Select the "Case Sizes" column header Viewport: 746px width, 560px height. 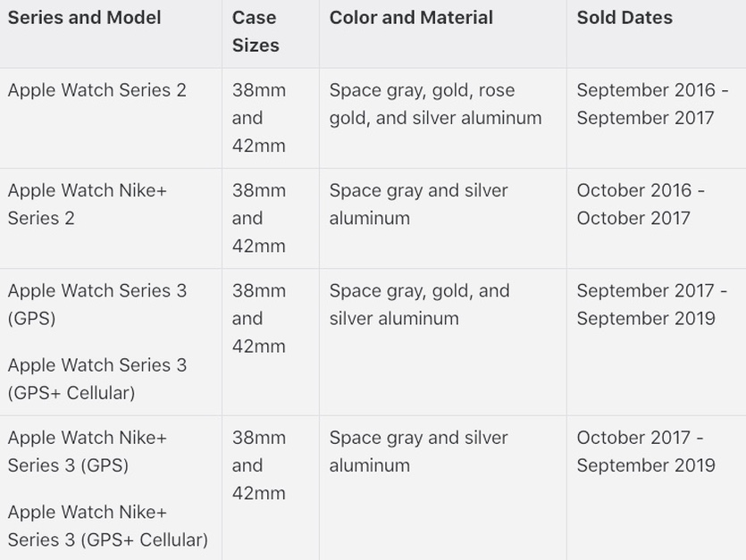click(256, 31)
